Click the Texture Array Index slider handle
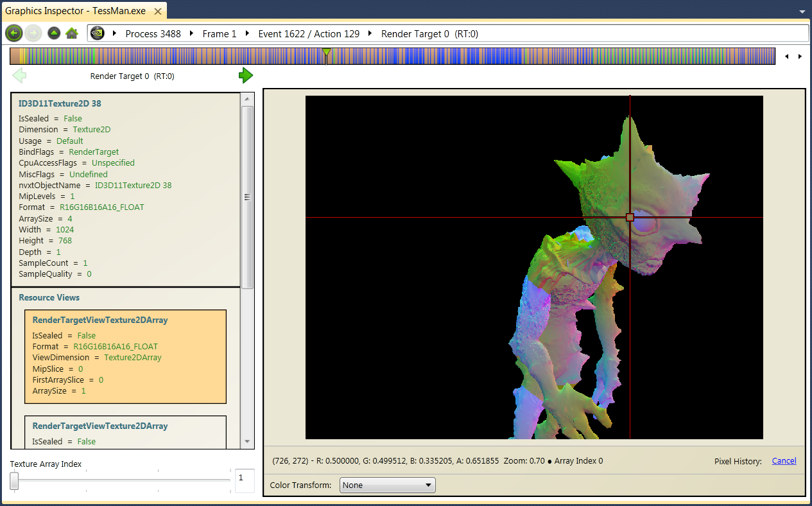The width and height of the screenshot is (812, 506). pyautogui.click(x=14, y=480)
